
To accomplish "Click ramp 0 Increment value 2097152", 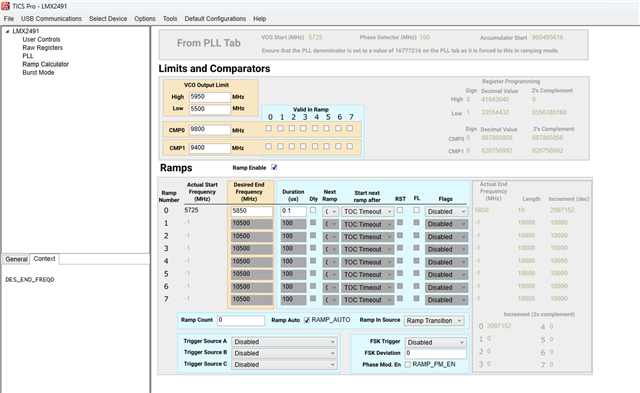I will tap(562, 210).
